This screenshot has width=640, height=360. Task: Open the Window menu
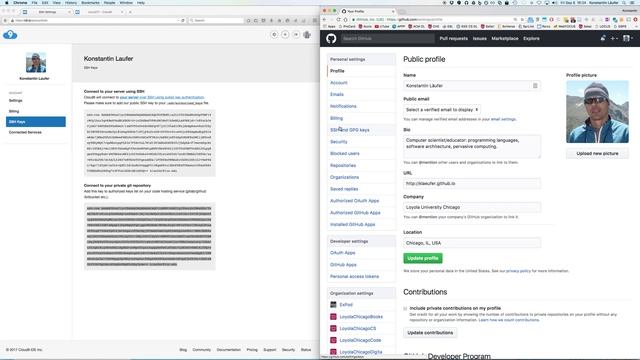click(x=126, y=2)
